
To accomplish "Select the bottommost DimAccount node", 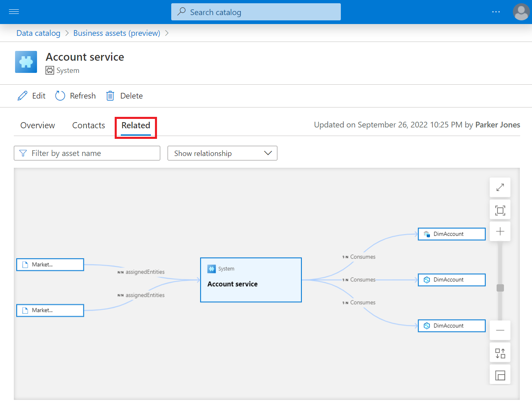I will (x=452, y=326).
